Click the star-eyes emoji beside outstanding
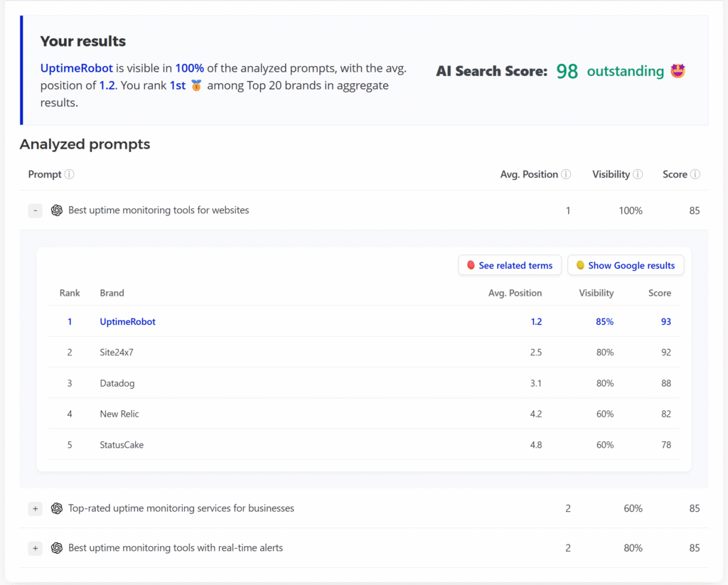The width and height of the screenshot is (728, 585). (x=678, y=71)
